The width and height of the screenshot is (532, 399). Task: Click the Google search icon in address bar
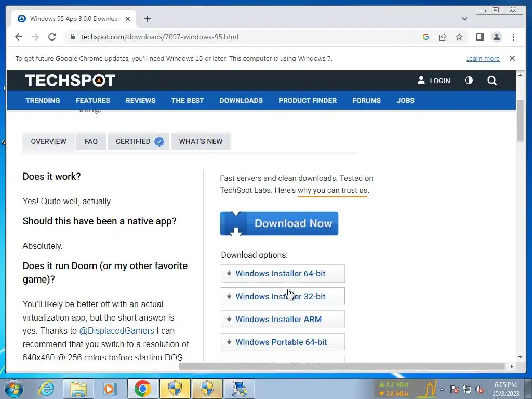coord(426,37)
